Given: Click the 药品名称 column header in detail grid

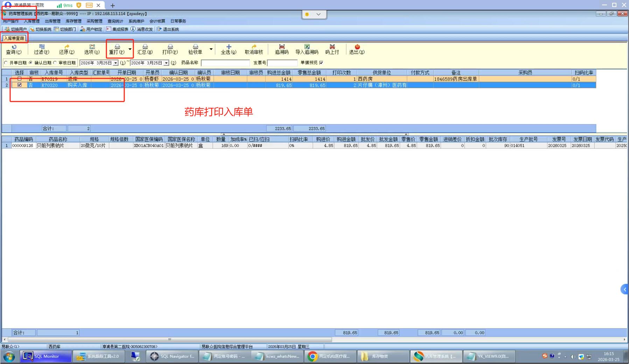Looking at the screenshot, I should (x=58, y=139).
